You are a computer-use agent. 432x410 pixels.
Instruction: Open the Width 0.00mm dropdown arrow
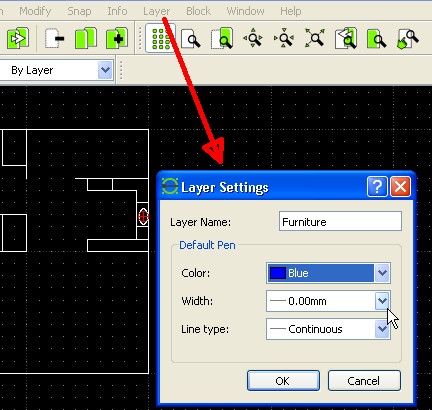(x=382, y=301)
